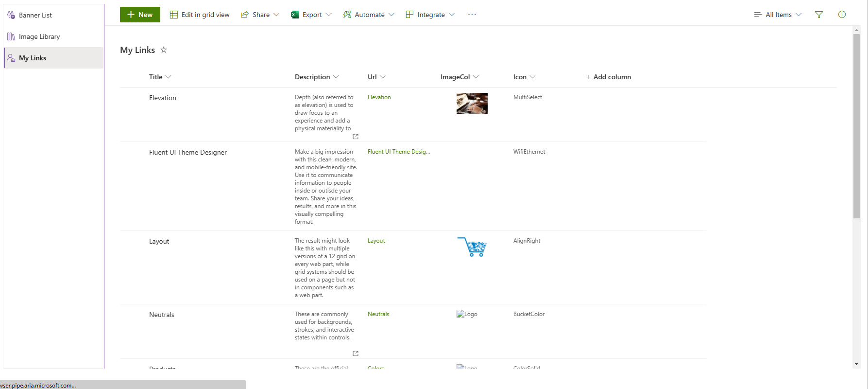Viewport: 868px width, 389px height.
Task: Open the All Items view selector
Action: [778, 15]
